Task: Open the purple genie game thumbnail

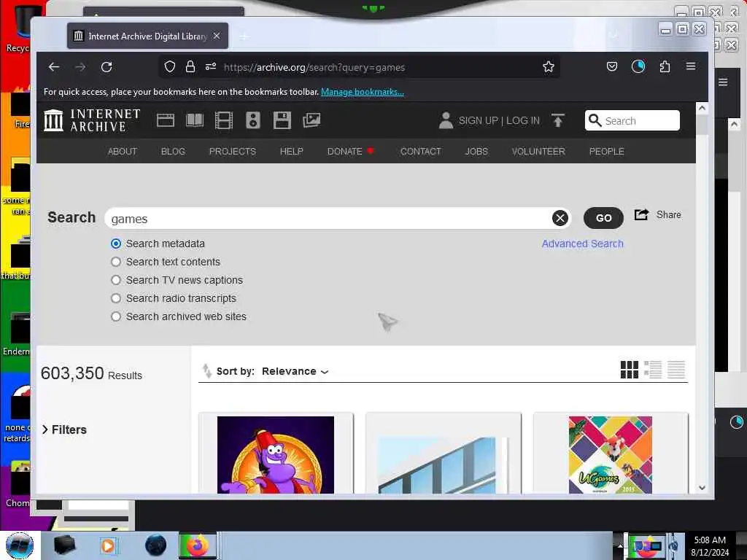Action: (x=276, y=455)
